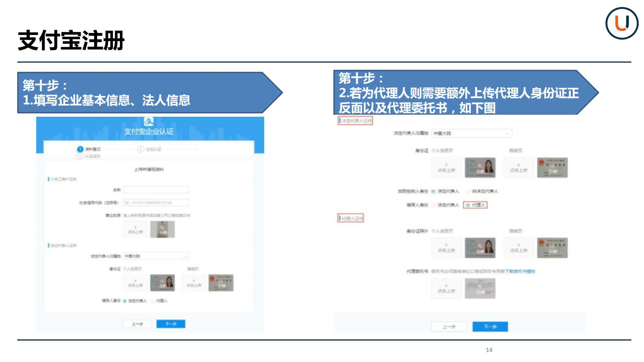
Task: Click the ID personal info page upload icon
Action: (135, 284)
